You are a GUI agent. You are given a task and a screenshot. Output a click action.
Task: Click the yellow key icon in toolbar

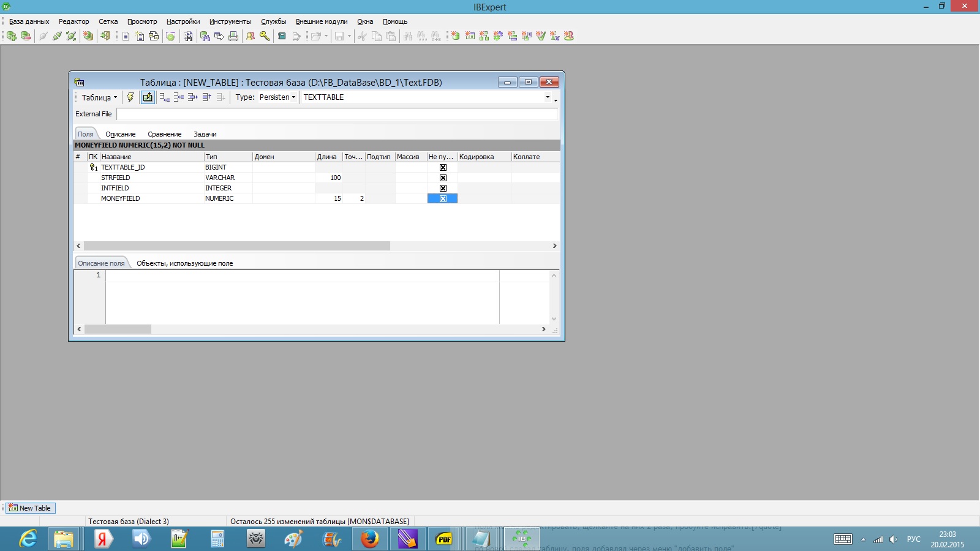[265, 36]
